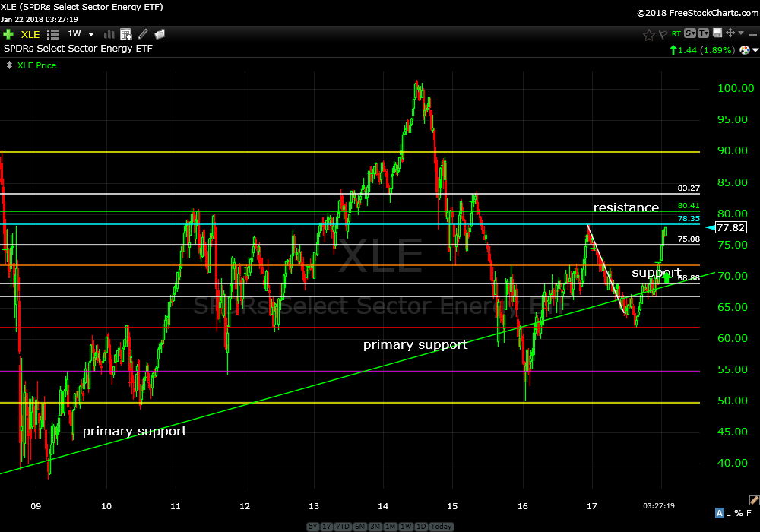Open the watchlist list icon beside XLE
760x532 pixels.
click(52, 34)
